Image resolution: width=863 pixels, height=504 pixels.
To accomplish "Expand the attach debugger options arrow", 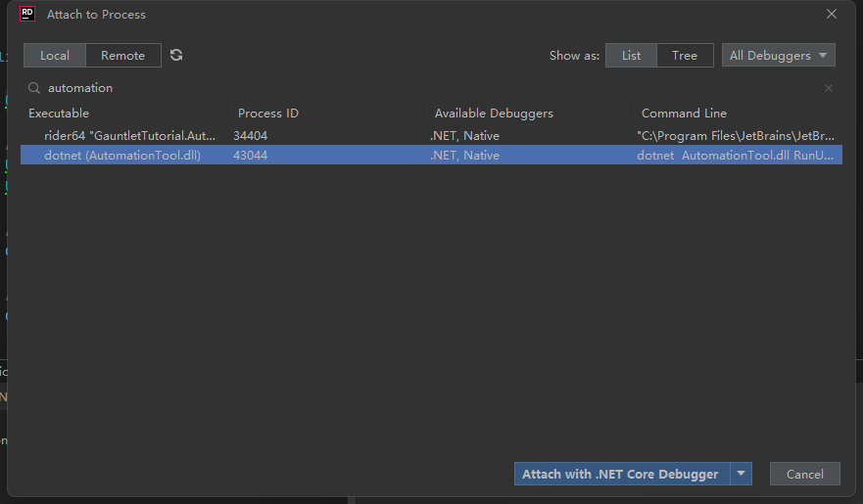I will (x=742, y=474).
